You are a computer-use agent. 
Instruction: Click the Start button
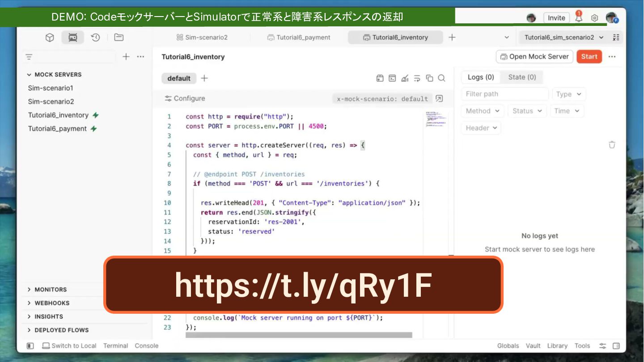click(x=589, y=57)
